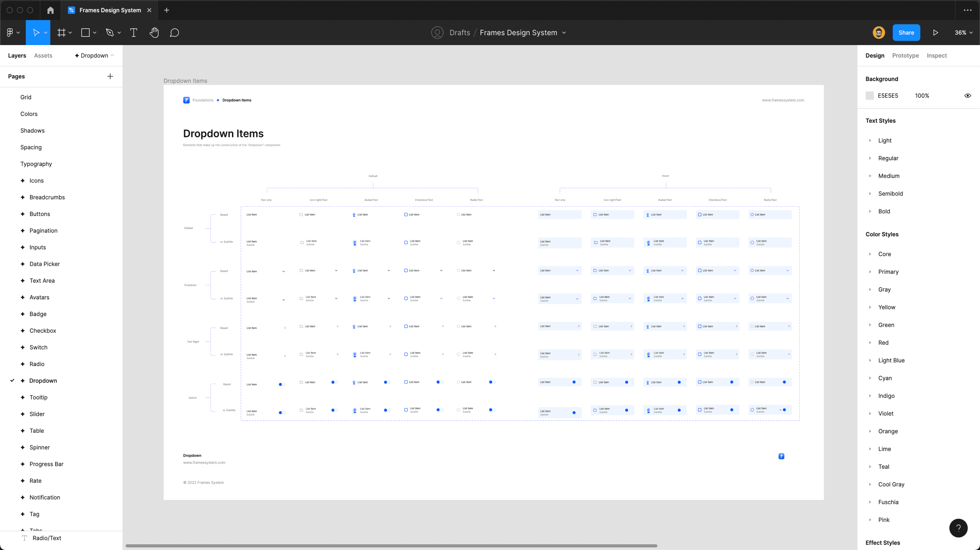The image size is (980, 550).
Task: Select the Pen tool
Action: click(x=110, y=33)
